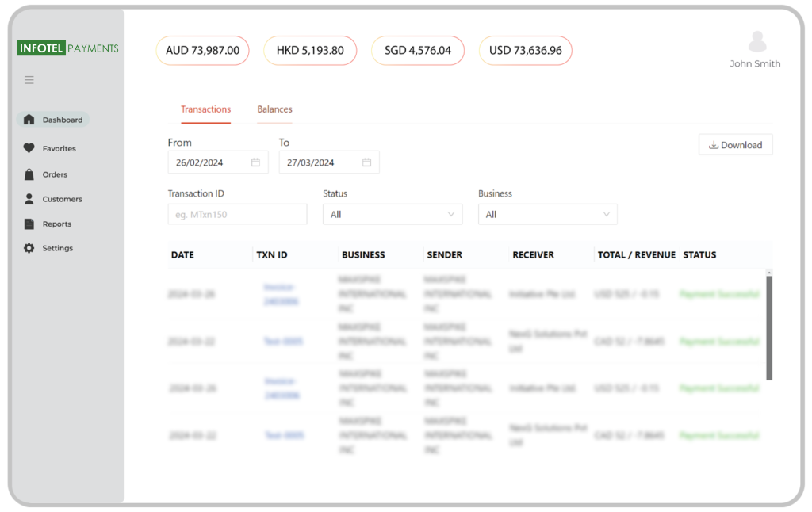Switch to the Balances tab

pyautogui.click(x=274, y=109)
